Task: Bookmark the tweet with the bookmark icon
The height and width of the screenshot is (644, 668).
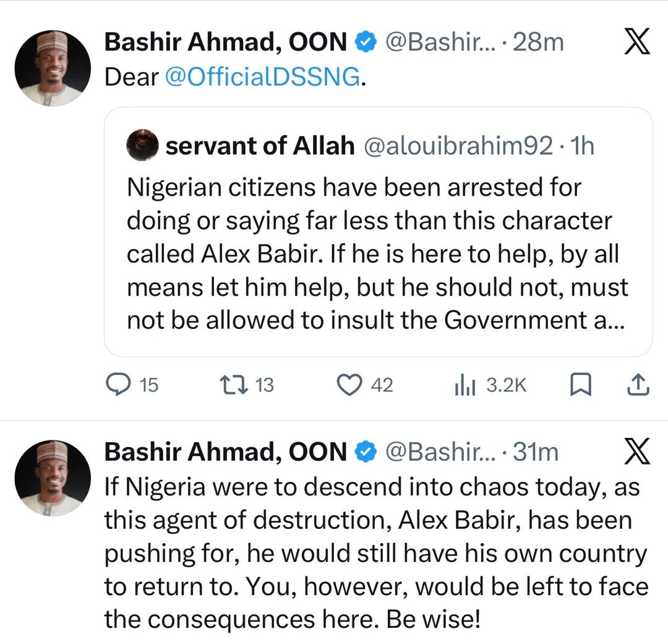Action: [580, 385]
